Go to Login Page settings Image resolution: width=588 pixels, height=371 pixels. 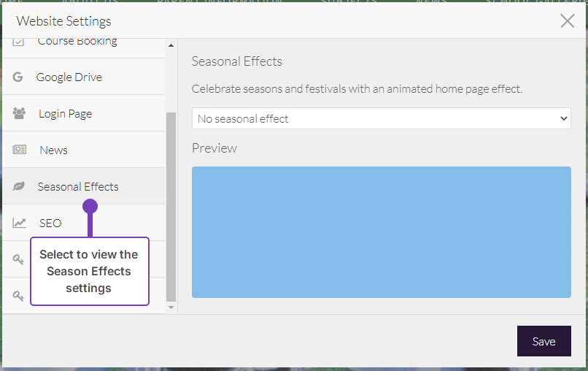65,113
